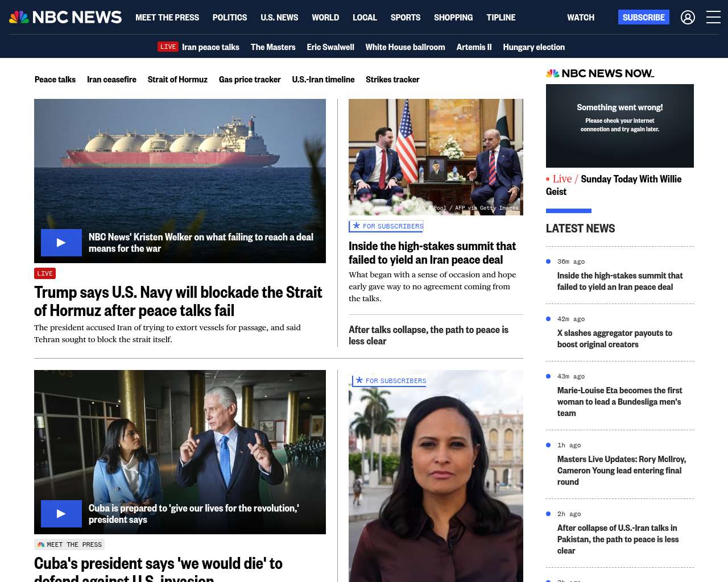Open the user account profile icon
This screenshot has height=582, width=728.
[688, 18]
